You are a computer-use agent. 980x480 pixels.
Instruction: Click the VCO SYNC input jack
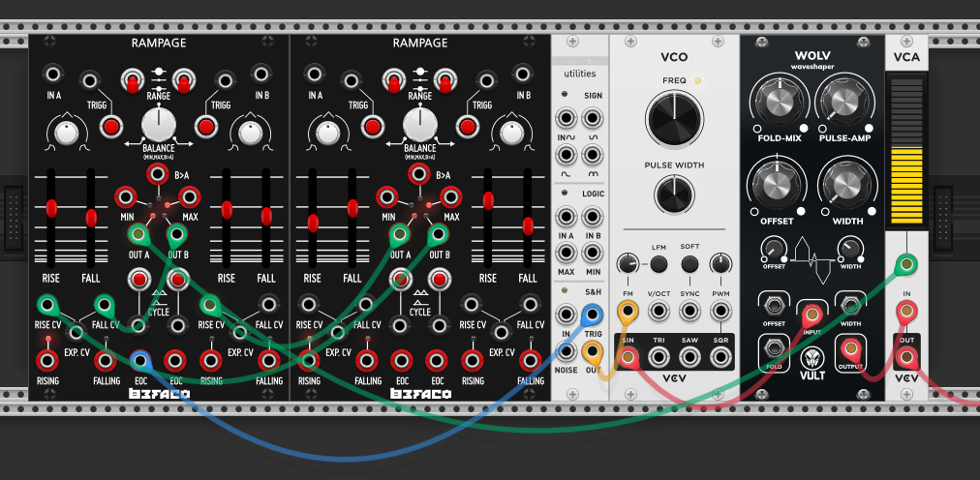[690, 311]
